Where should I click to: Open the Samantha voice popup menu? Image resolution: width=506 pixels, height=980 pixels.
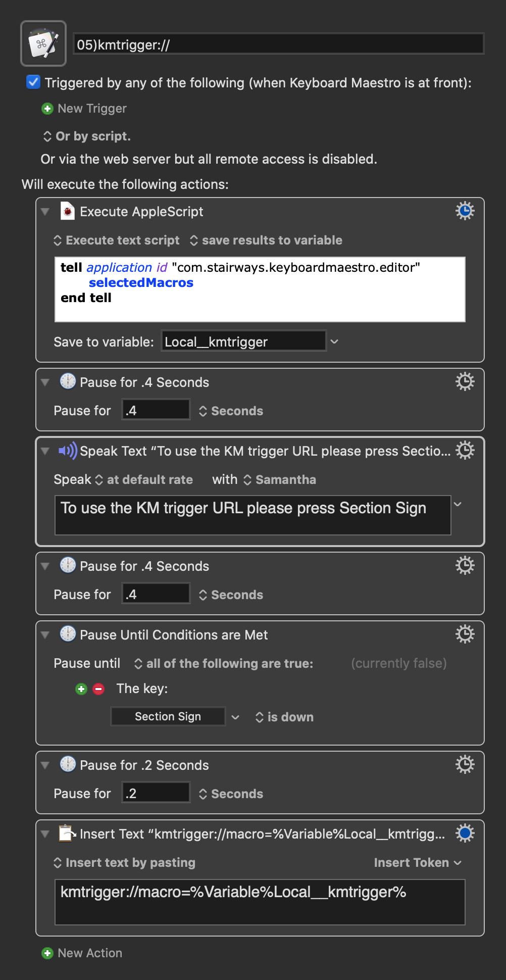[280, 479]
